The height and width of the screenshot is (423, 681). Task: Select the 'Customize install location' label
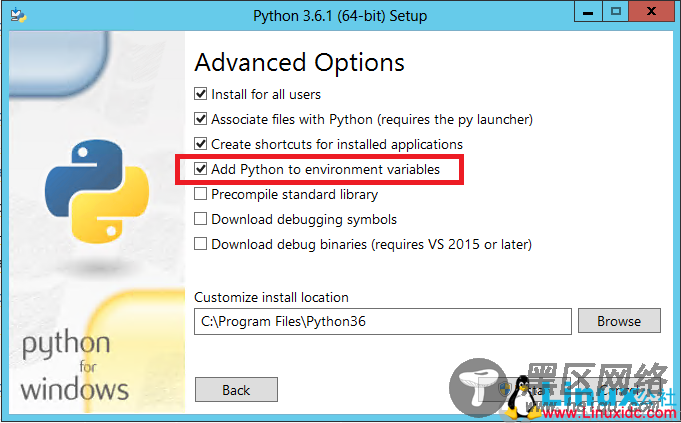(x=271, y=297)
